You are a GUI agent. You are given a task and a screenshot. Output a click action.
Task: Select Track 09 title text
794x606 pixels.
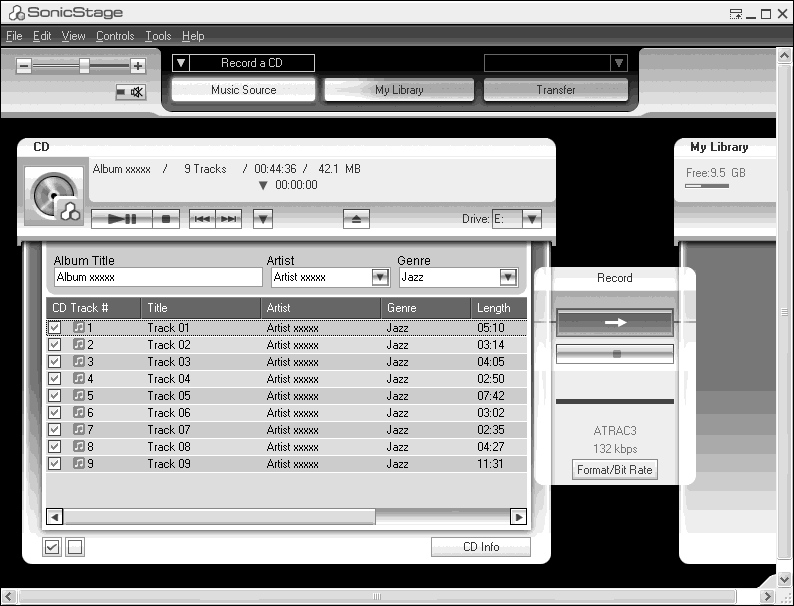click(169, 463)
